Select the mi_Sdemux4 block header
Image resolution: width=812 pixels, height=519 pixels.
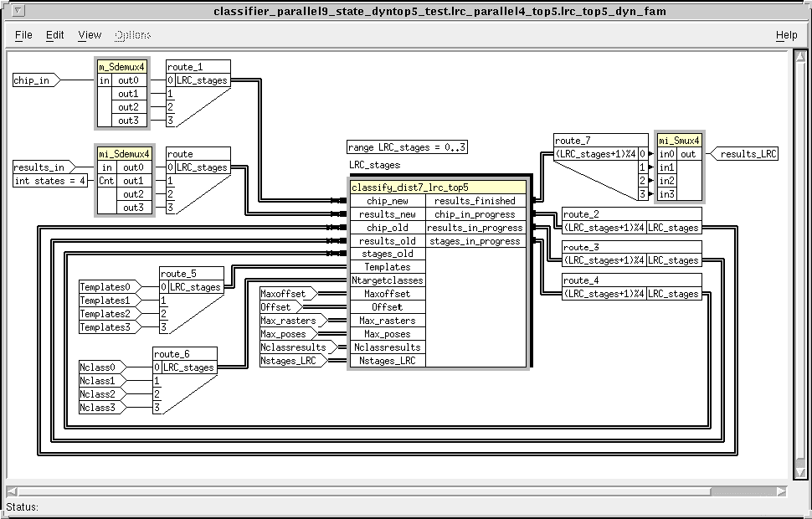pyautogui.click(x=123, y=154)
